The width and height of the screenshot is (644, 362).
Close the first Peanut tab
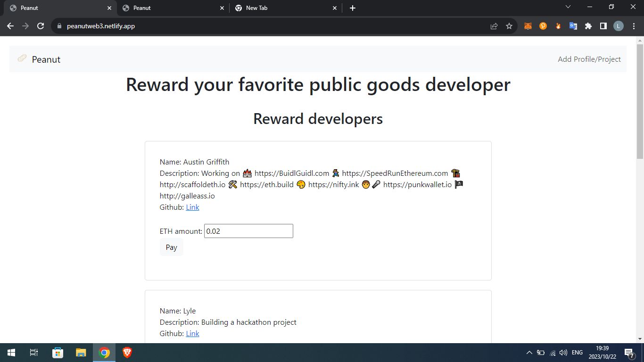coord(109,8)
